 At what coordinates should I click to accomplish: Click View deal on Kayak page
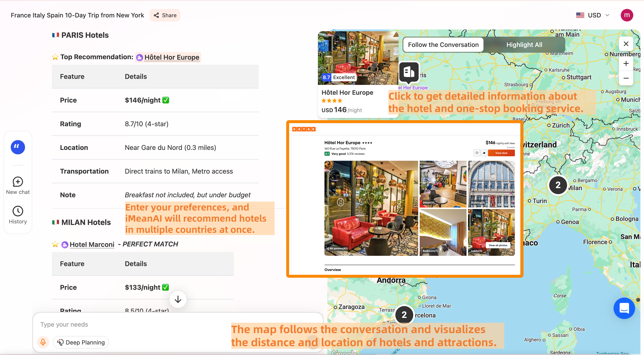pos(501,153)
